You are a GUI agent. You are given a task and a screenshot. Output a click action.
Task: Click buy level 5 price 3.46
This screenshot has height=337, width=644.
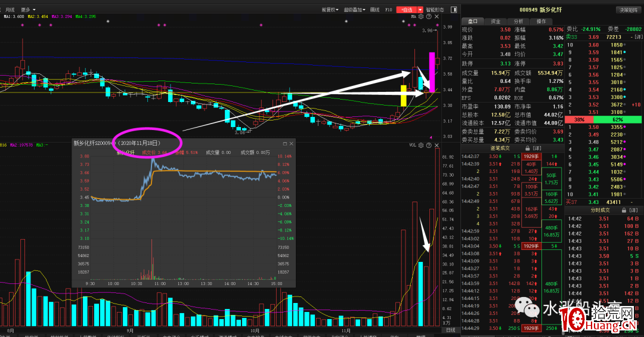[x=593, y=157]
